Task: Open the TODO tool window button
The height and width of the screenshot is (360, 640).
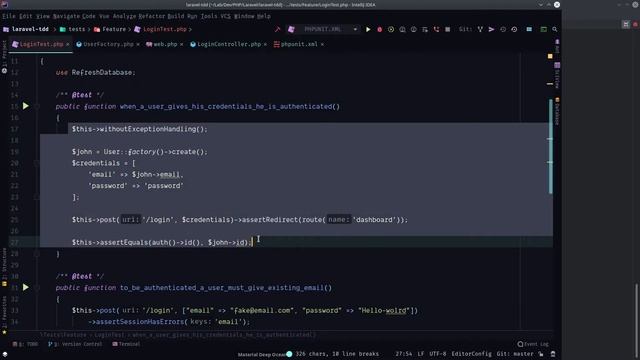Action: (x=25, y=344)
